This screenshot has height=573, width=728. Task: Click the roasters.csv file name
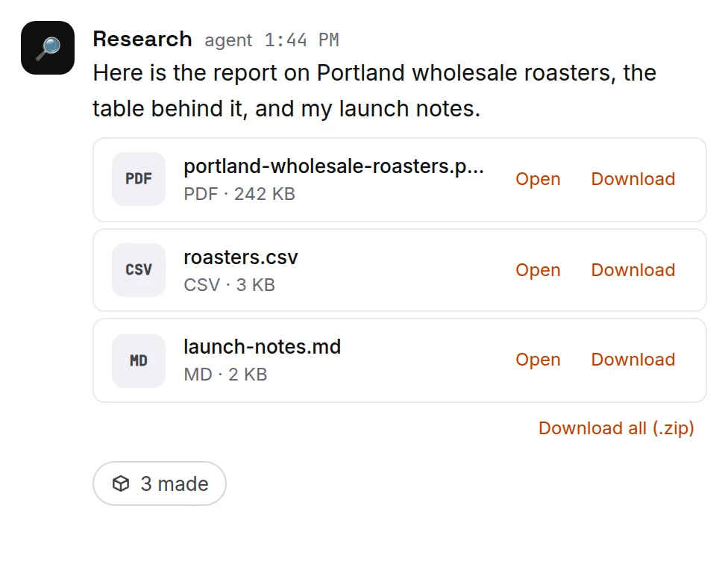pyautogui.click(x=241, y=257)
